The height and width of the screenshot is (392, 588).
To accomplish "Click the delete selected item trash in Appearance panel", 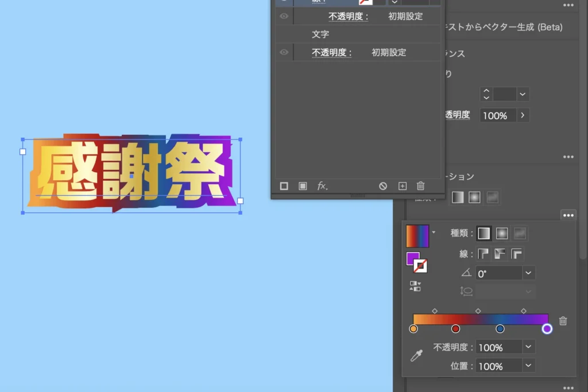I will (x=420, y=186).
